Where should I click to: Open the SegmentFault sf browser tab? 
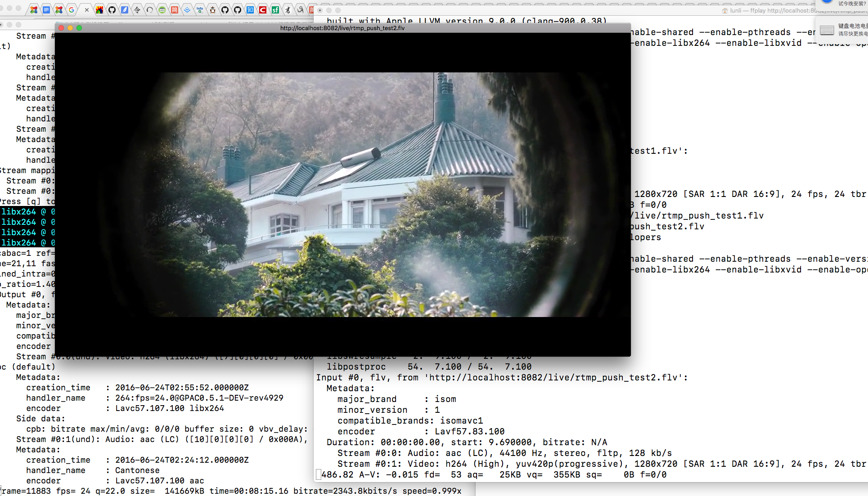(x=275, y=9)
